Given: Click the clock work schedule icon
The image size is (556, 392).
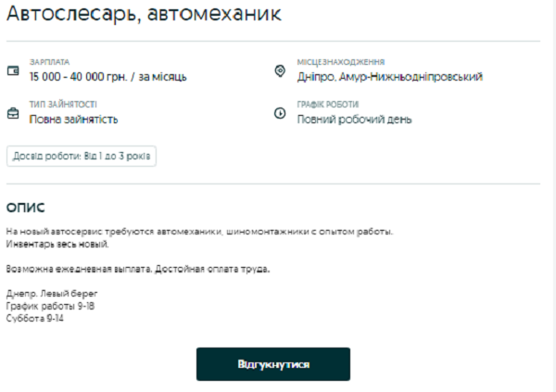Looking at the screenshot, I should click(x=280, y=113).
